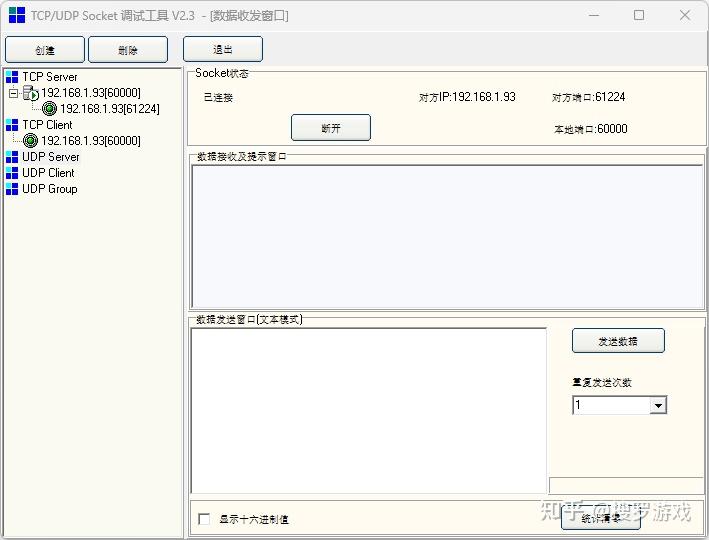Viewport: 709px width, 540px height.
Task: Click the 重复发送次数 label
Action: point(602,383)
